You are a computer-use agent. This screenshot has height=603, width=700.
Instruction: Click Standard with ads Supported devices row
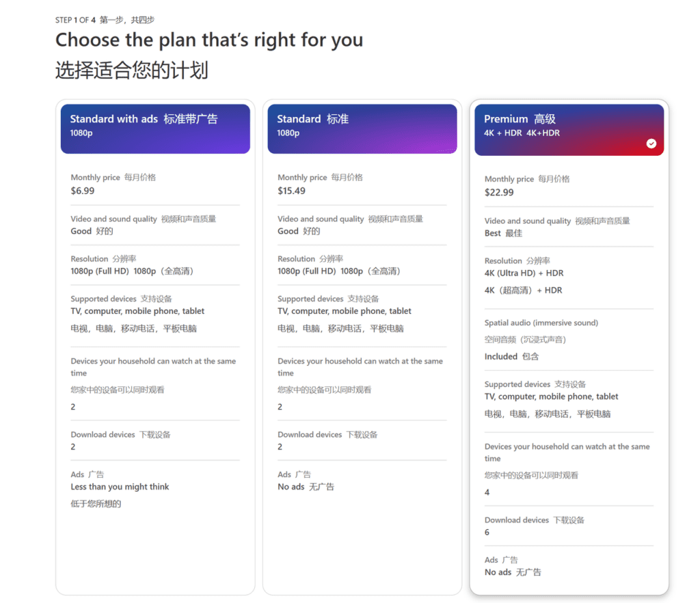click(155, 314)
